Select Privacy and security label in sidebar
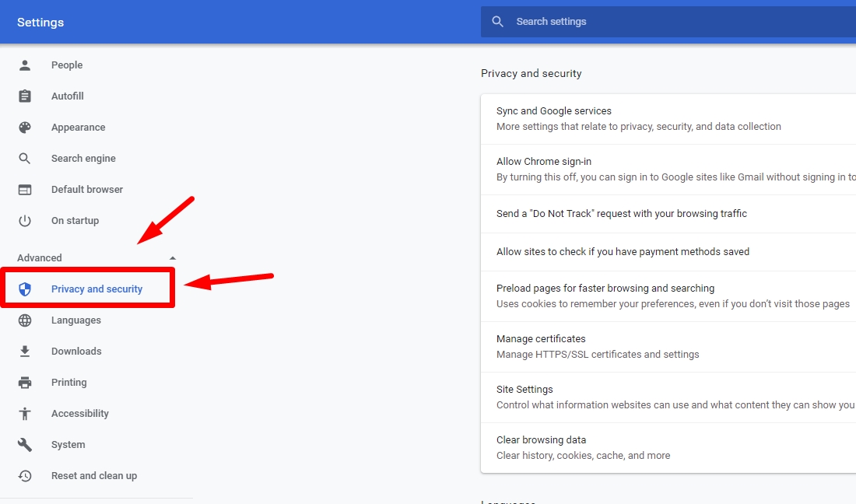This screenshot has height=504, width=856. tap(96, 289)
